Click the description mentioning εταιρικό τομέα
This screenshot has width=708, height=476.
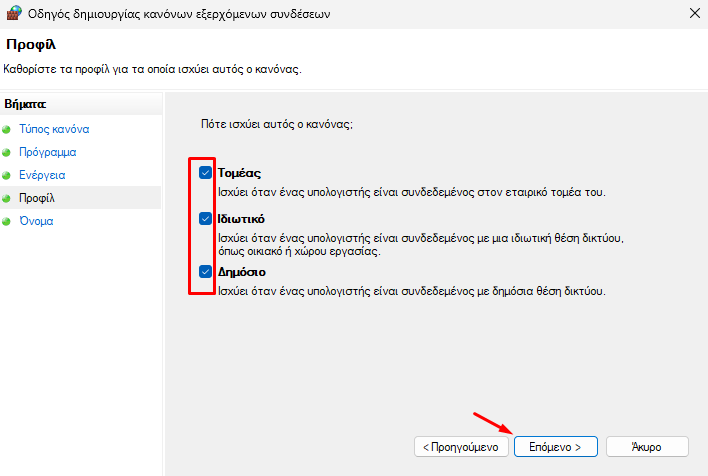411,192
